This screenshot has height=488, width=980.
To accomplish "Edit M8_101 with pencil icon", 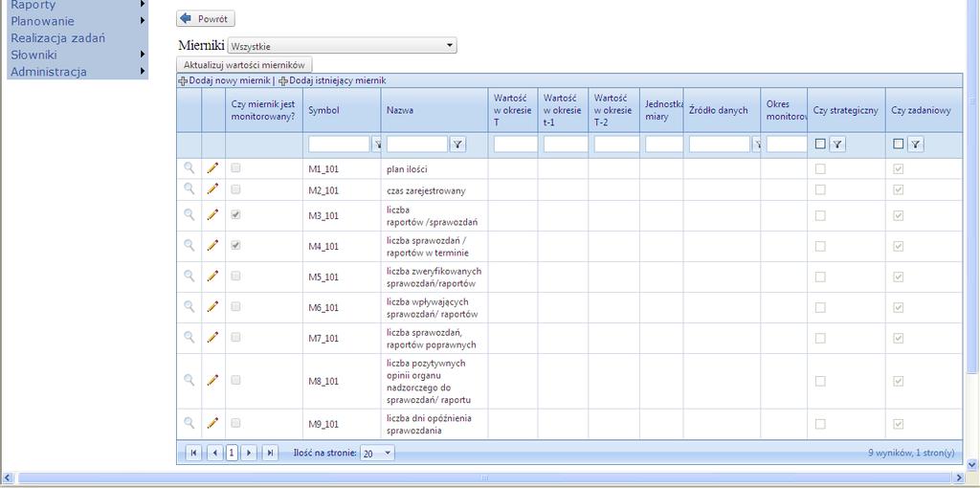I will tap(212, 379).
